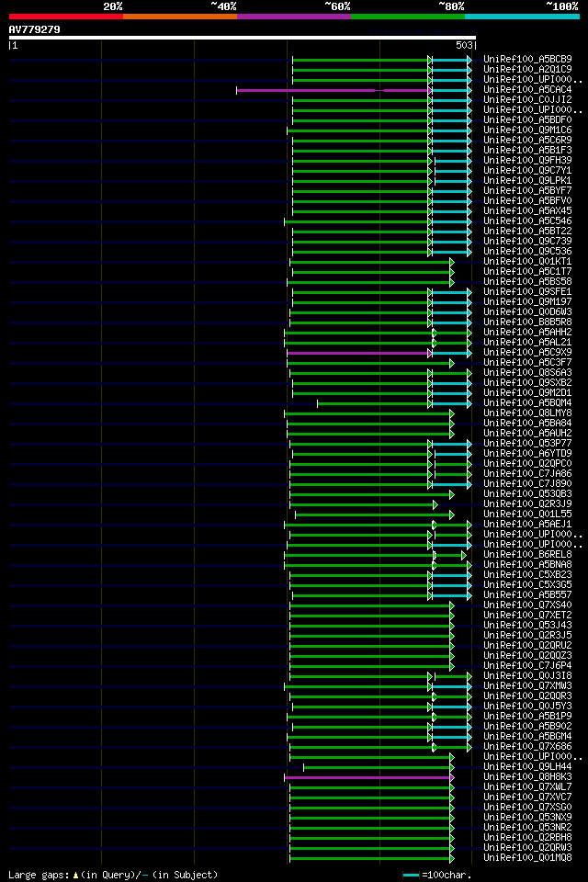
Task: Choose the UniRef100_A5C546 label
Action: coord(527,221)
